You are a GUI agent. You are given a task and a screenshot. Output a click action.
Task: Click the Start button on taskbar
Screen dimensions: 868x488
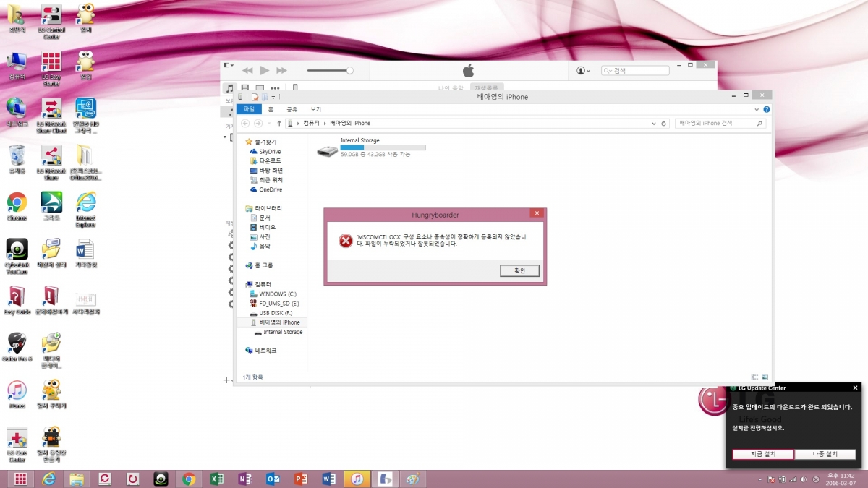20,479
